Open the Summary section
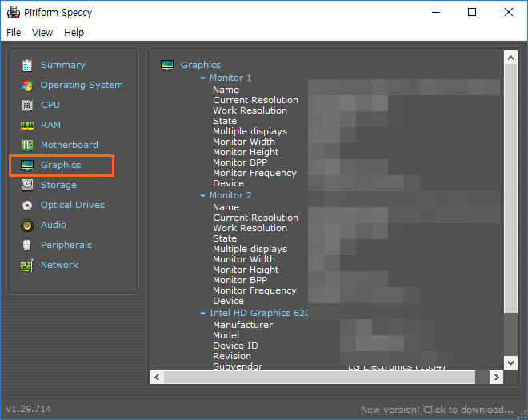This screenshot has height=420, width=528. 63,65
